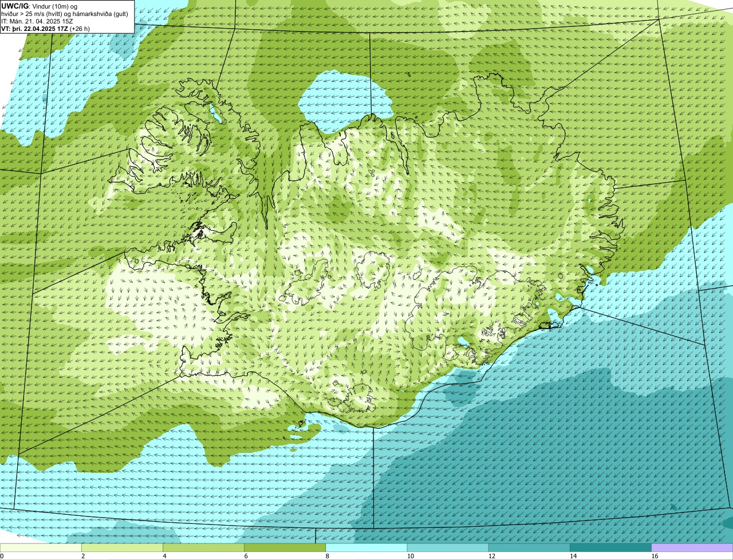Pick the 4–6 m/s green legend swatch
Screen dimensions: 733x560
pyautogui.click(x=203, y=547)
